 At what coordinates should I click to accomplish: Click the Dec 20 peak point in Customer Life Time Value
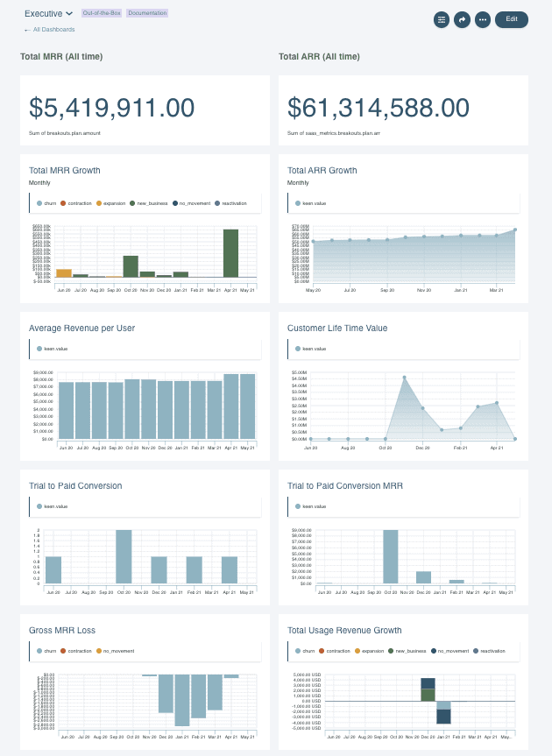(404, 378)
